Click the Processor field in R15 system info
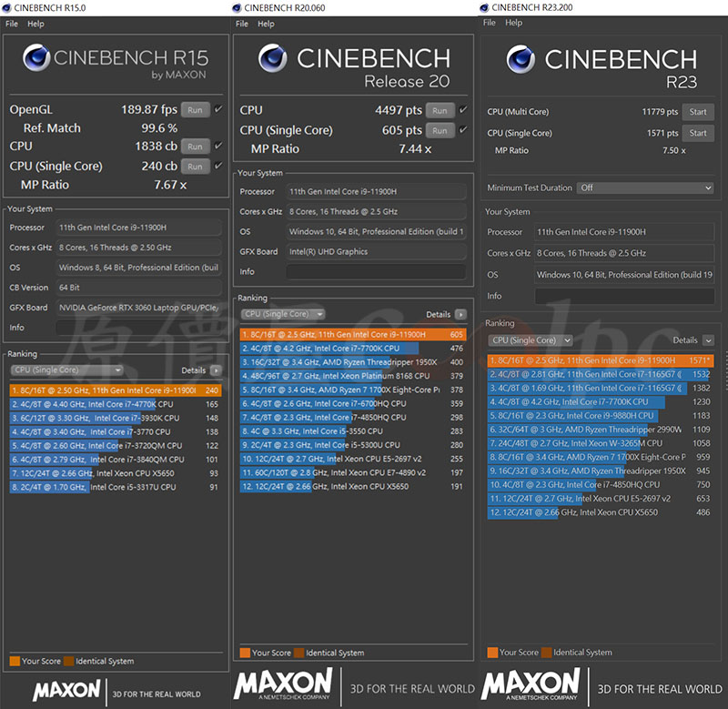This screenshot has width=728, height=709. click(x=139, y=228)
